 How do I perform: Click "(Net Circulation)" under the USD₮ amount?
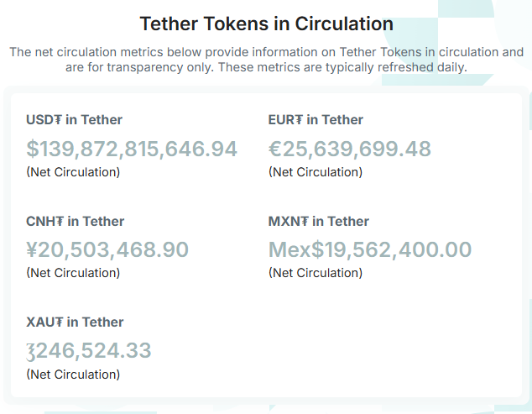point(73,172)
